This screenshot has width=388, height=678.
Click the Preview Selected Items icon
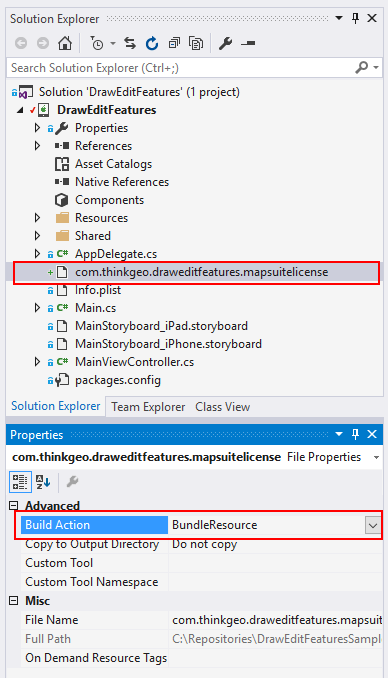tap(248, 43)
